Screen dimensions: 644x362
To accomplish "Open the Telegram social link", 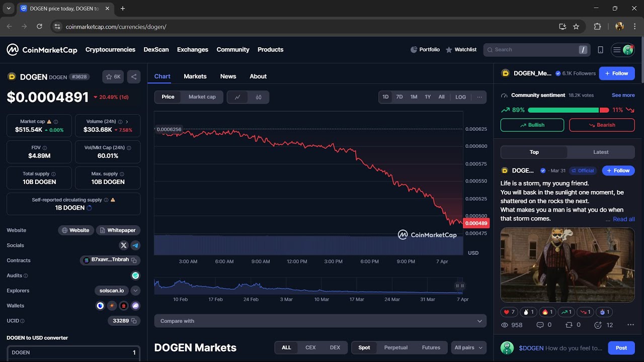I will 135,245.
